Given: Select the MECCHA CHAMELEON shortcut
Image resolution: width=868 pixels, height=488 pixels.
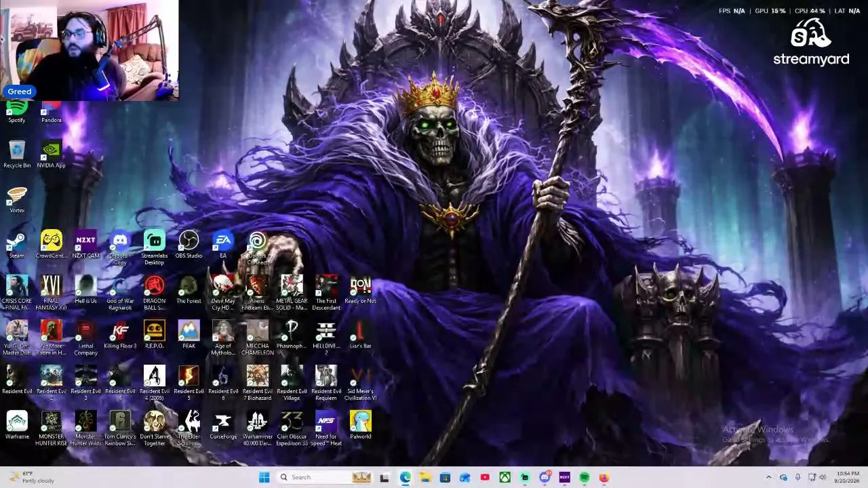Looking at the screenshot, I should coord(258,339).
